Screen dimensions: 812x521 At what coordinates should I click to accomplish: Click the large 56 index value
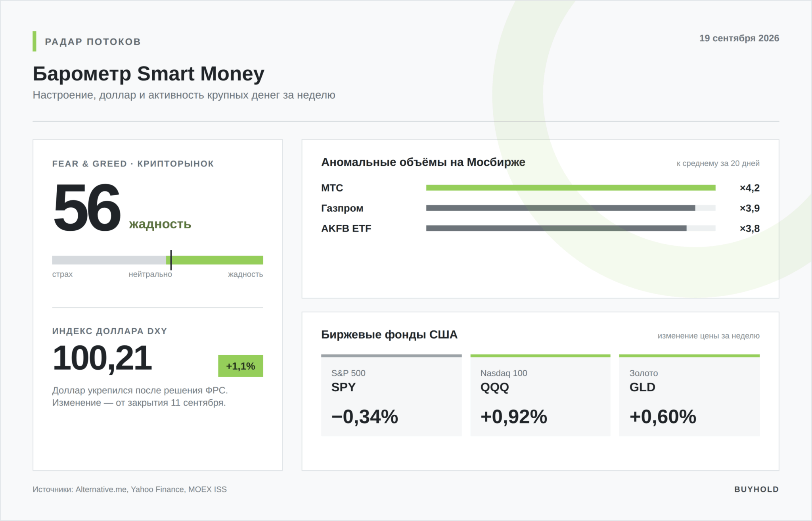coord(86,208)
